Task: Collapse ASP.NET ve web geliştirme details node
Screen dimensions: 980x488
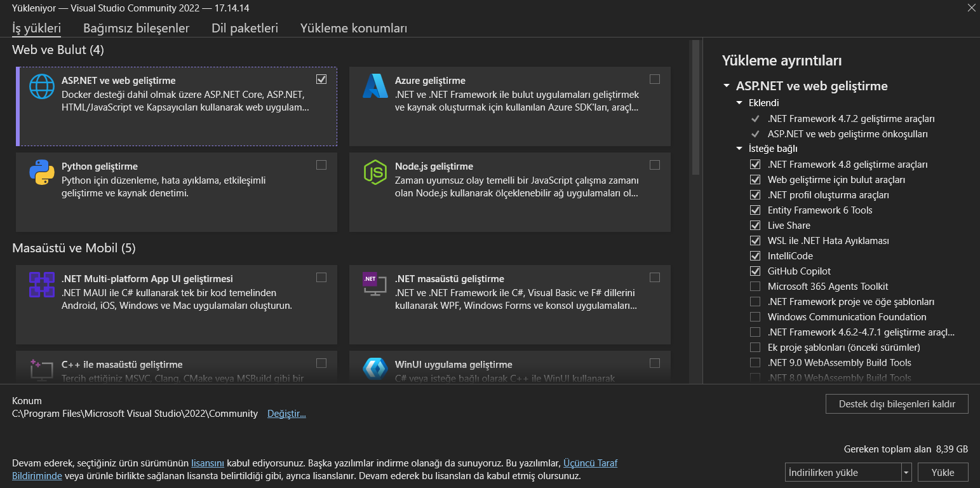Action: (x=727, y=86)
